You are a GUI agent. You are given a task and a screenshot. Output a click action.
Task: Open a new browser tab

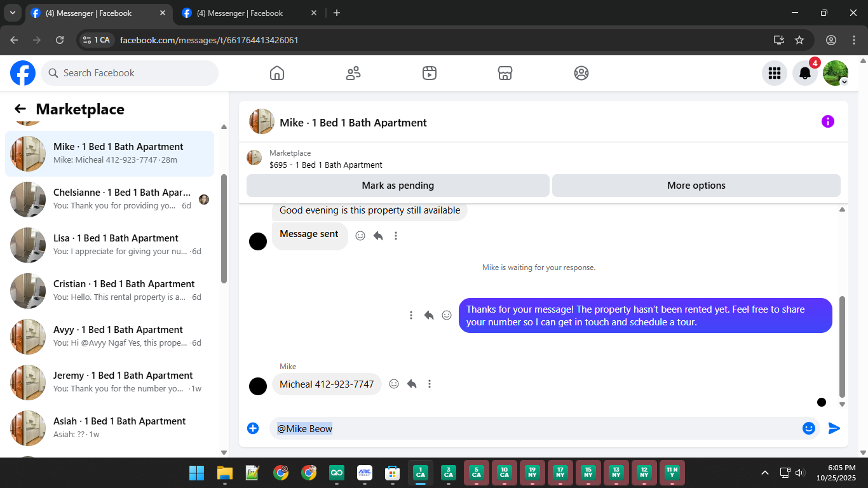[337, 13]
